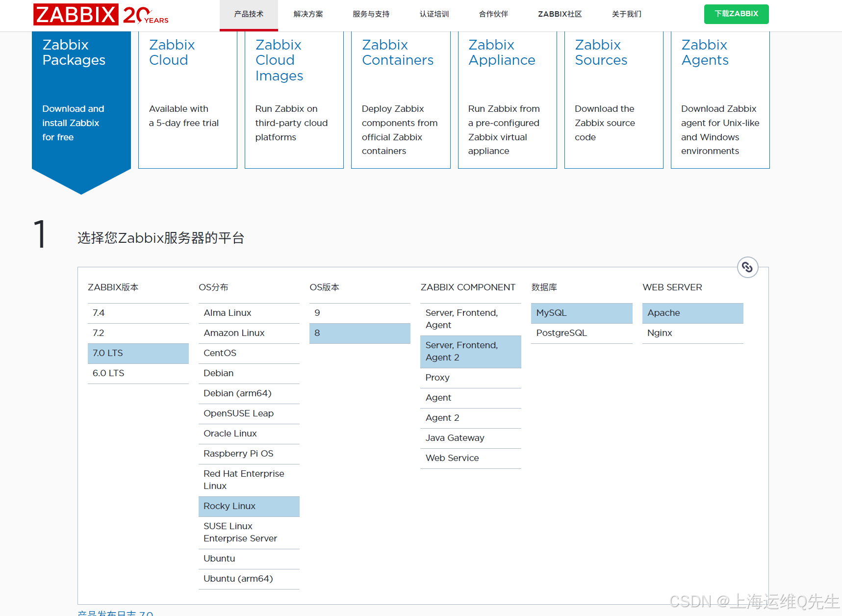Image resolution: width=842 pixels, height=616 pixels.
Task: Choose Apache web server
Action: point(693,313)
